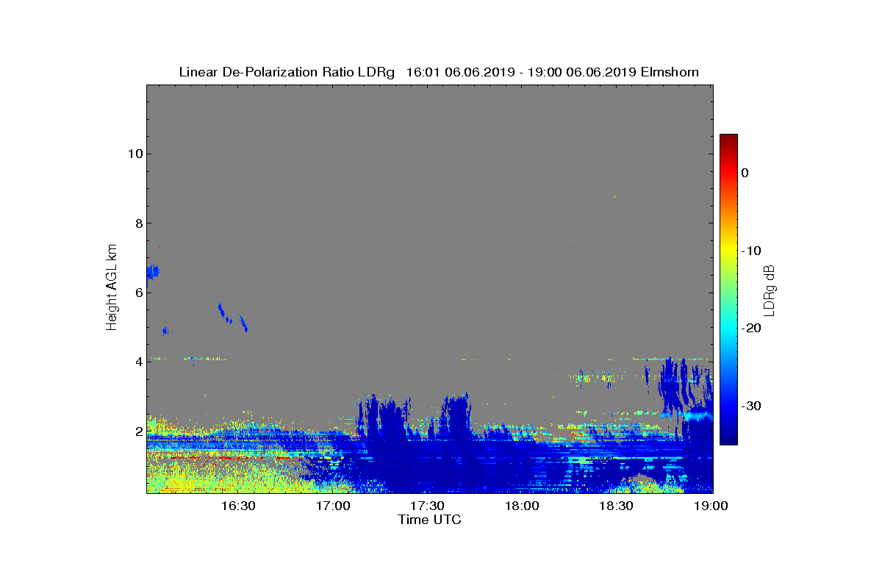
Task: Click the blue echo patch near 6.5 km height
Action: (x=152, y=273)
